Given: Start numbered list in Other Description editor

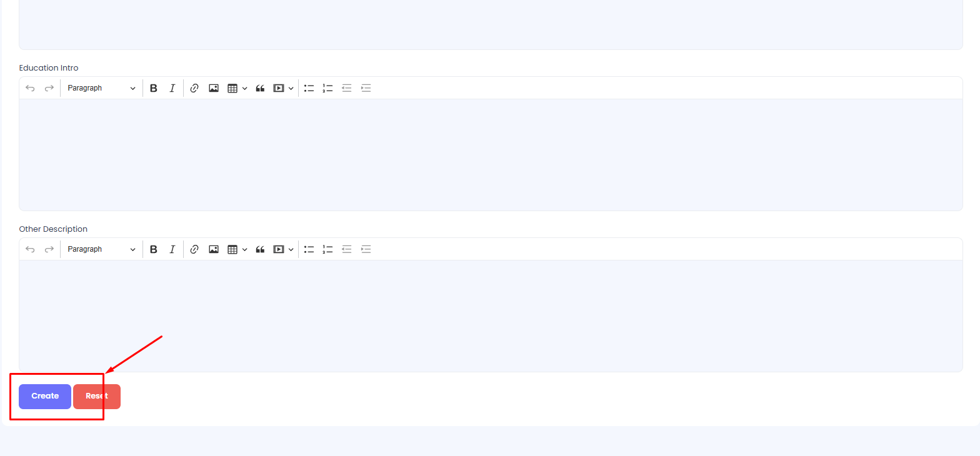Looking at the screenshot, I should (x=327, y=249).
